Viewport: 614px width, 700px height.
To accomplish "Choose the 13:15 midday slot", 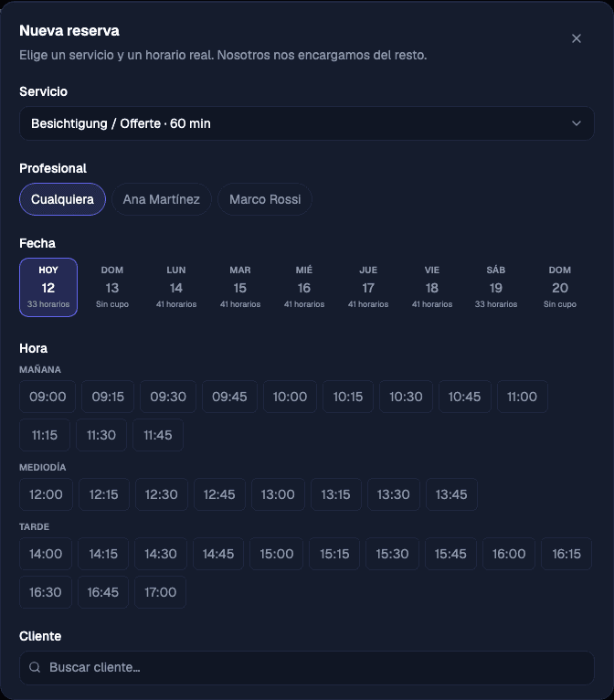I will [336, 494].
